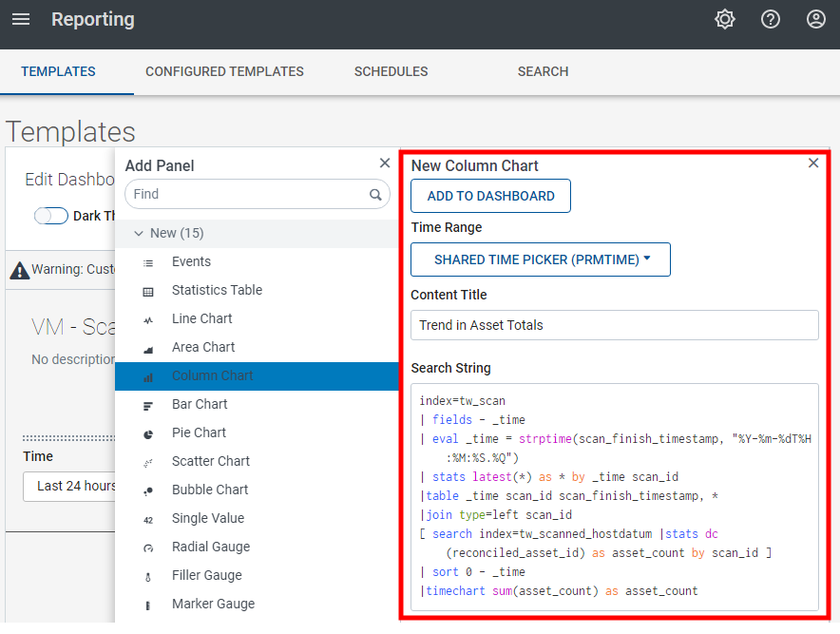Select Scatter Chart panel type
This screenshot has height=634, width=840.
[x=258, y=461]
